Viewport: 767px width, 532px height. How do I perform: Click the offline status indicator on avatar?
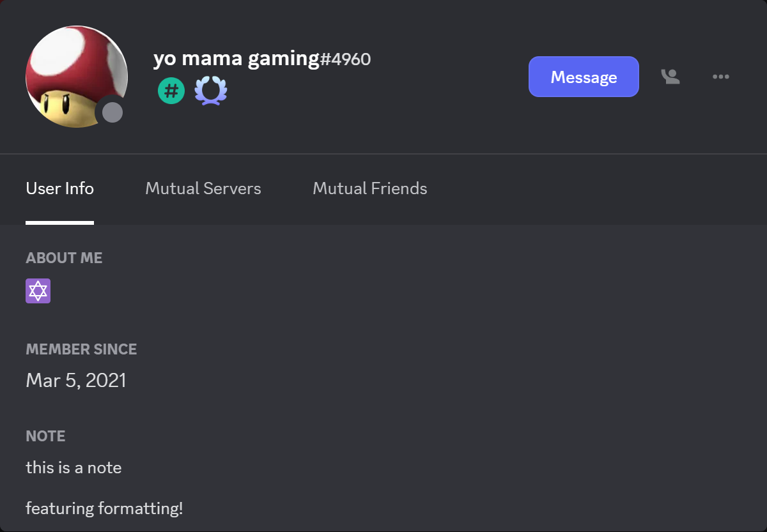[112, 112]
